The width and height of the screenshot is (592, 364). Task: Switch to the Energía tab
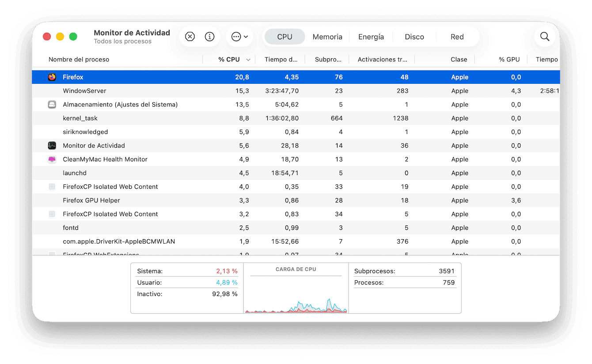371,37
